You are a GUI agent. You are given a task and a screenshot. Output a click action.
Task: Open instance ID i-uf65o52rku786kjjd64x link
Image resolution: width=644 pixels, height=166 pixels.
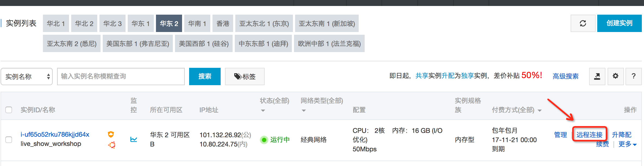[x=55, y=135]
